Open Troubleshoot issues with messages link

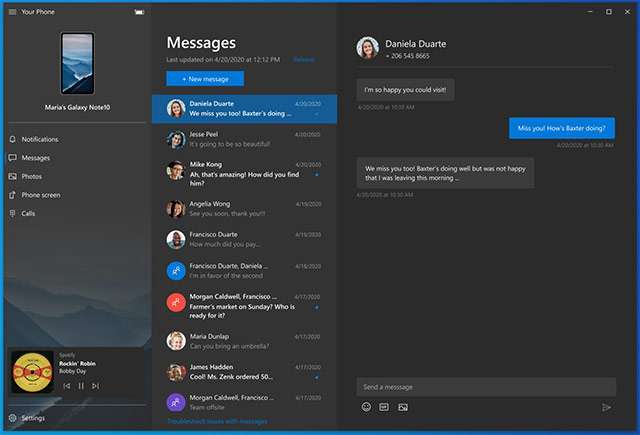[218, 421]
